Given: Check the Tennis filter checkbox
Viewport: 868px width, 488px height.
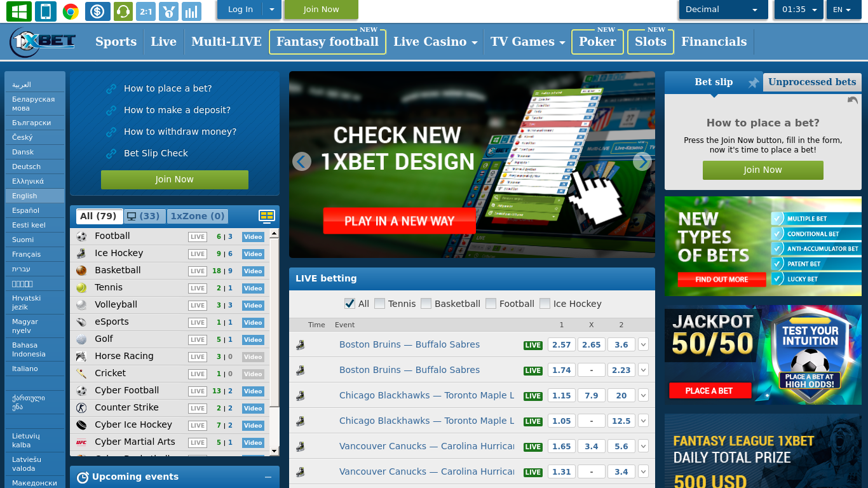Looking at the screenshot, I should click(379, 304).
